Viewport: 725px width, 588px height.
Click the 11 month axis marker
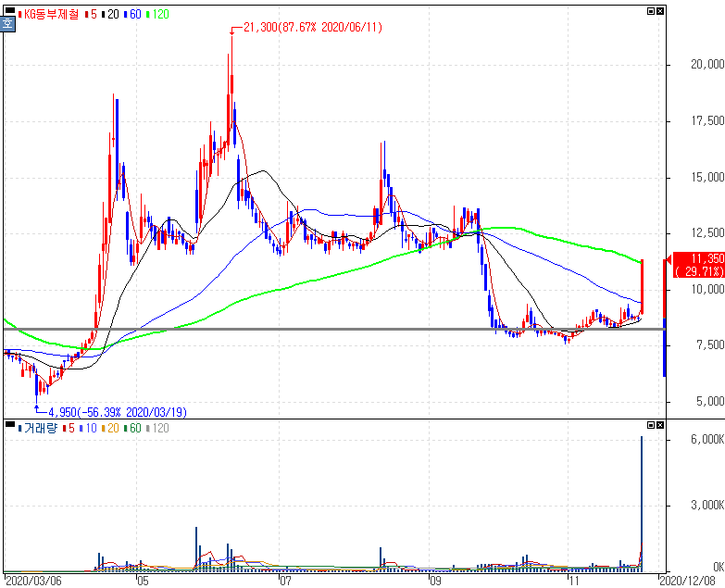(x=573, y=581)
